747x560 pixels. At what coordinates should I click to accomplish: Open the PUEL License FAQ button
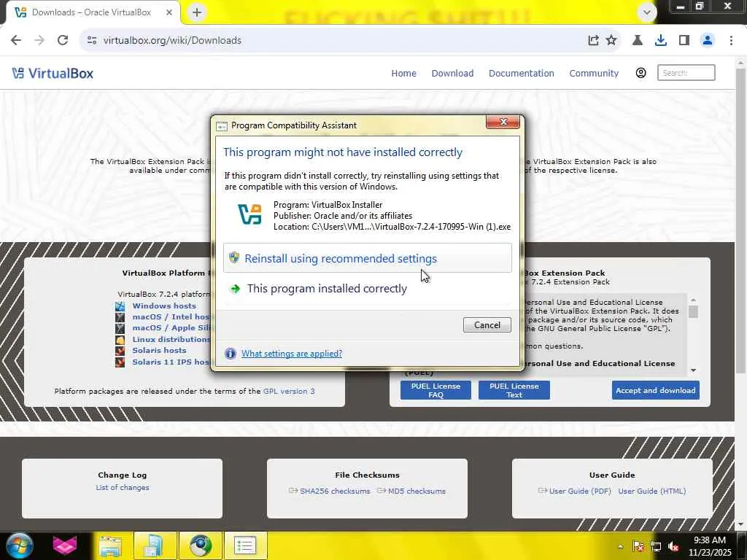436,390
